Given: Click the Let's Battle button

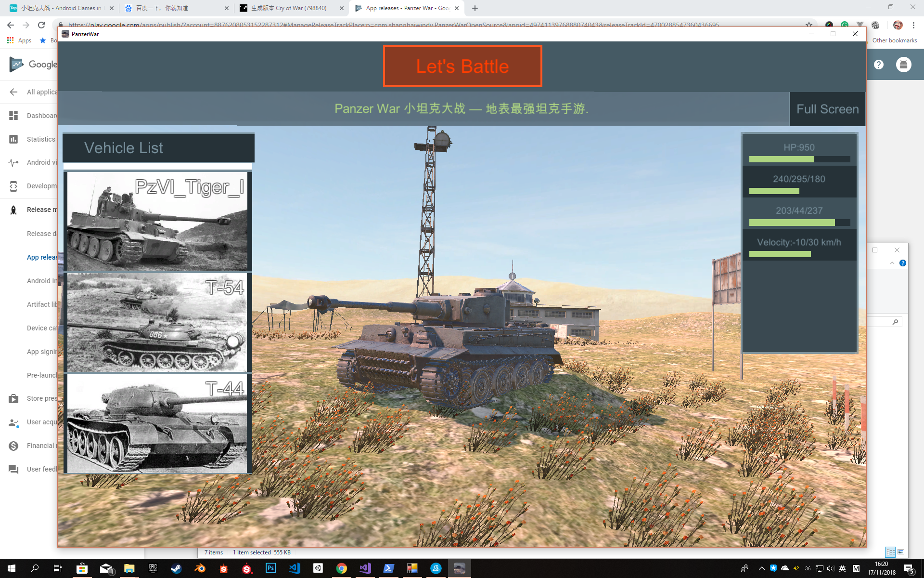Looking at the screenshot, I should 462,66.
